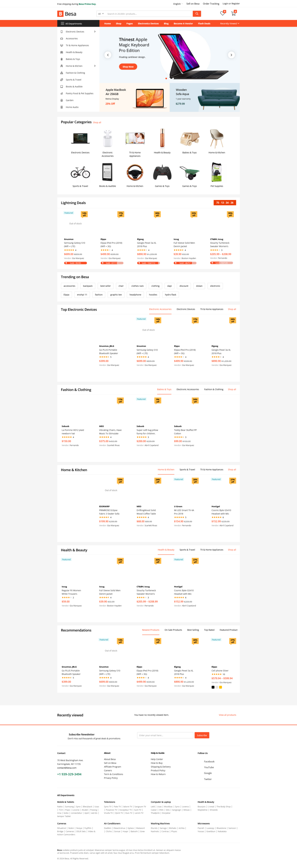Screen dimensions: 297x868
Task: Switch to Electronic Devices tab in Top Electronic Devices
Action: coord(186,309)
